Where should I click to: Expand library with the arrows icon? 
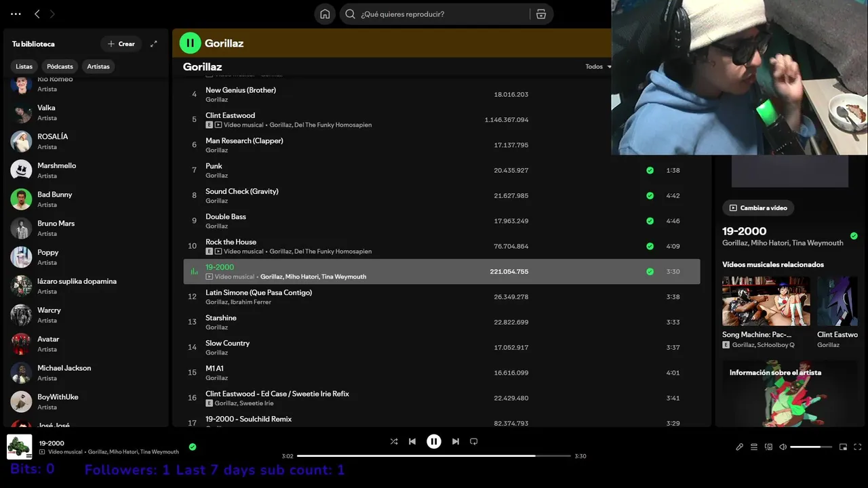(x=154, y=44)
